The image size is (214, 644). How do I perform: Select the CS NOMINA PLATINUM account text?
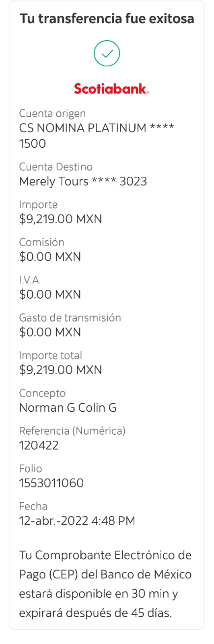pos(97,136)
